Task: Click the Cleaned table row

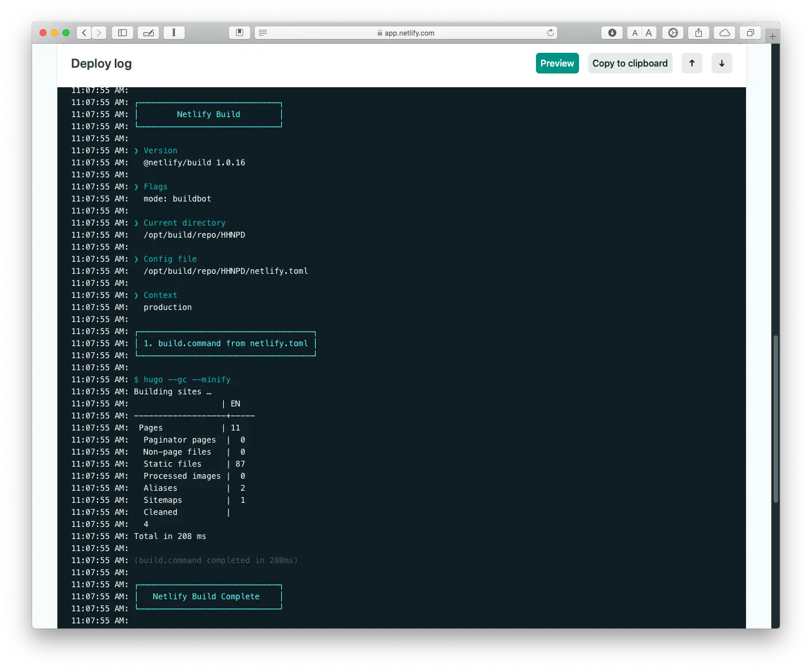Action: pos(187,512)
